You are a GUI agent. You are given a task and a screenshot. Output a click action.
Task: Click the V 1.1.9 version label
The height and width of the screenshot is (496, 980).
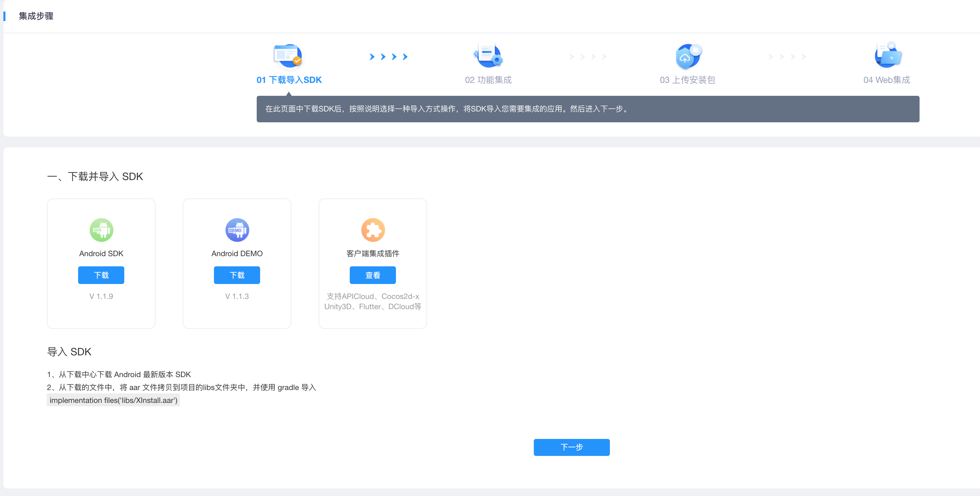coord(101,296)
